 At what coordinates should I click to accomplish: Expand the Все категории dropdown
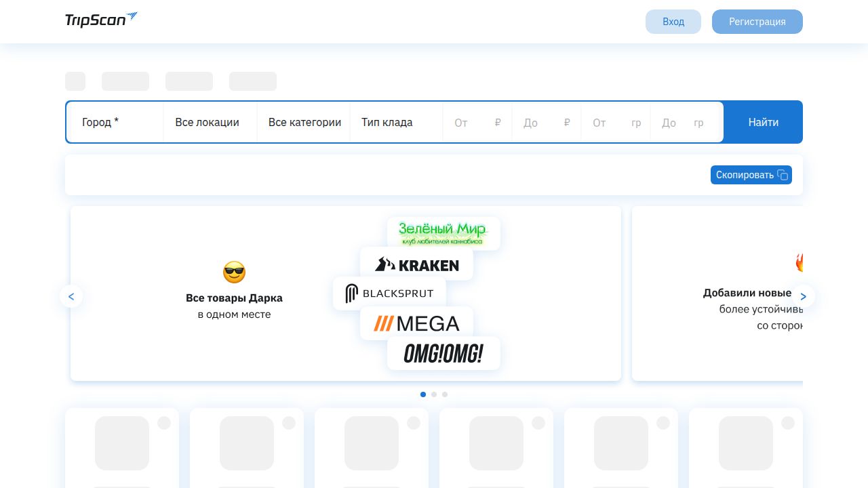pyautogui.click(x=304, y=122)
